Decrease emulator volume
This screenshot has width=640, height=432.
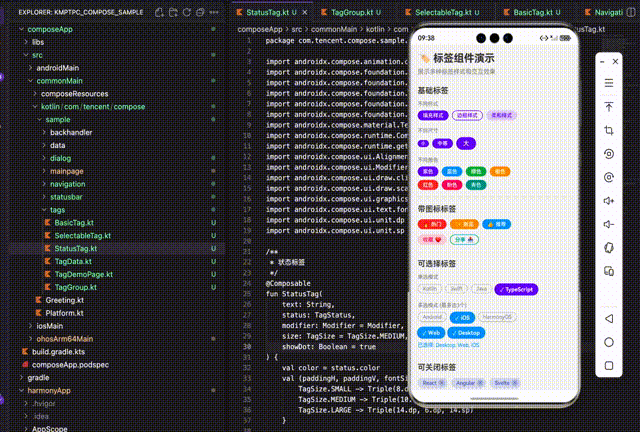(x=609, y=224)
